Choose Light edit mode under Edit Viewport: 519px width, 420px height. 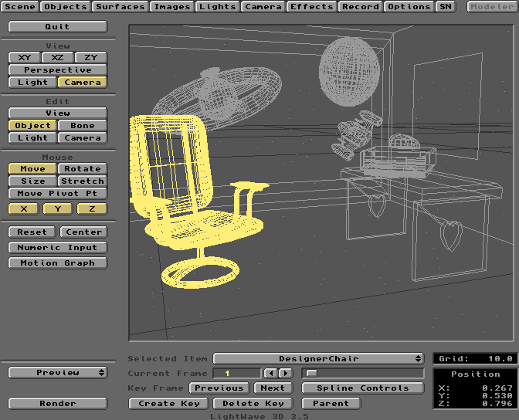click(32, 137)
